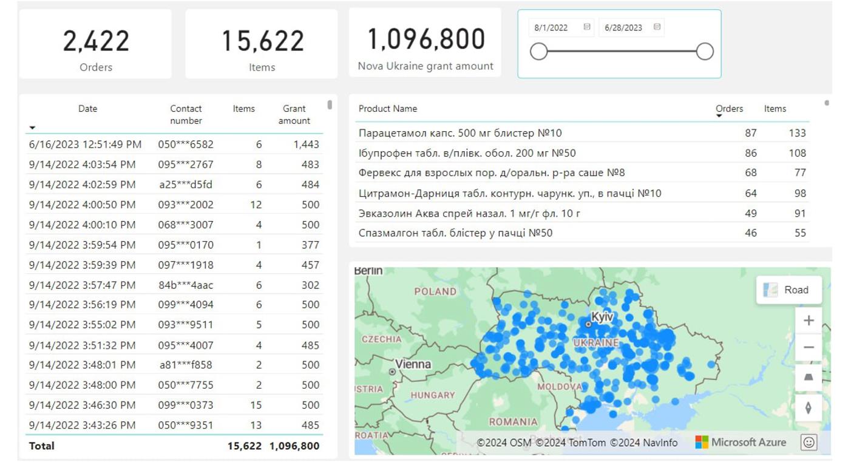This screenshot has height=465, width=868.
Task: Click total grant amount 1,096,800 in table
Action: 294,446
